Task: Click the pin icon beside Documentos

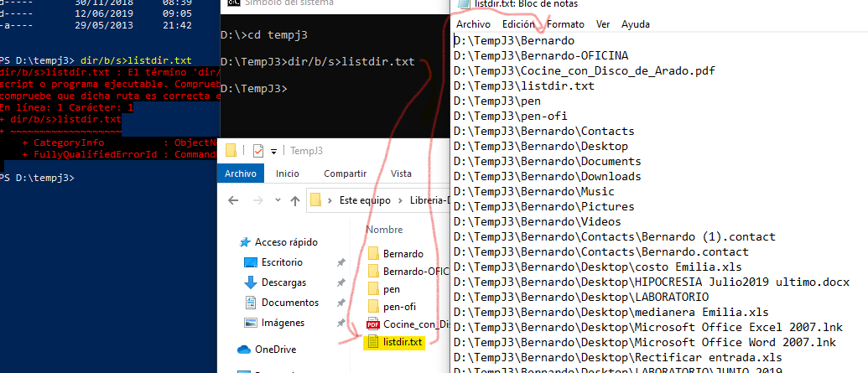Action: coord(341,303)
